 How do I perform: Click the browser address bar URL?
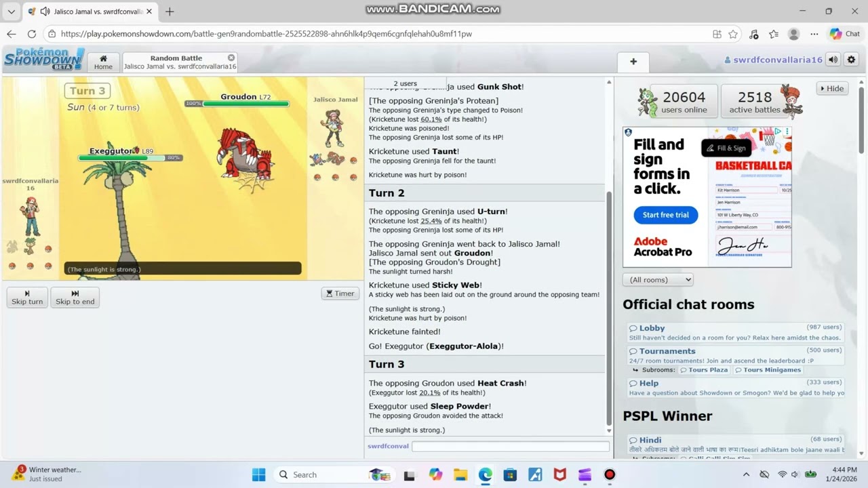point(266,34)
